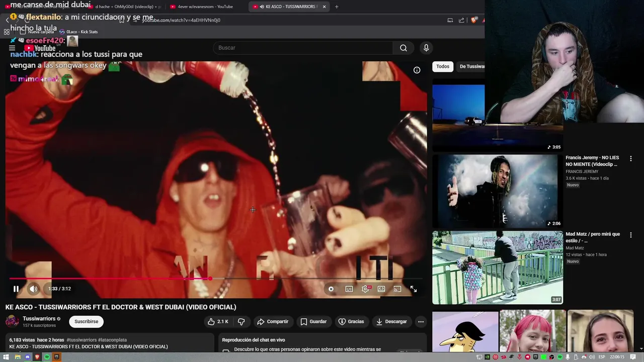Open Mad Matz video thumbnail
The height and width of the screenshot is (362, 644).
498,267
